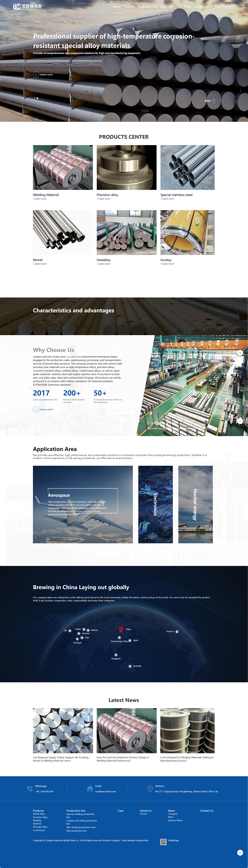Image resolution: width=248 pixels, height=868 pixels.
Task: Click the hero Explore more arrow icon
Action: (x=36, y=75)
